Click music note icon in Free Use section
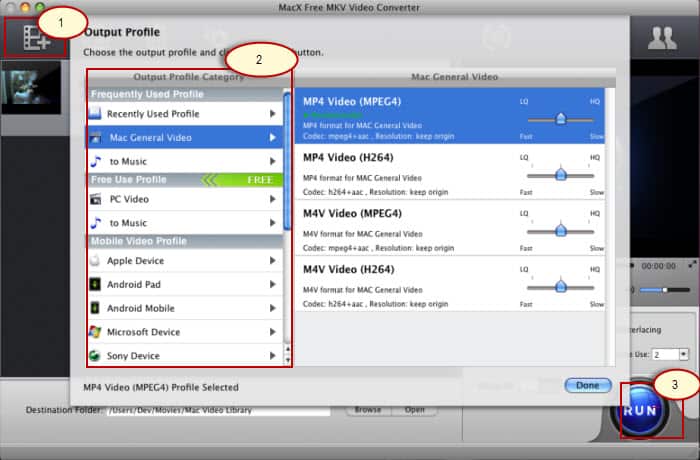The width and height of the screenshot is (700, 460). point(96,222)
